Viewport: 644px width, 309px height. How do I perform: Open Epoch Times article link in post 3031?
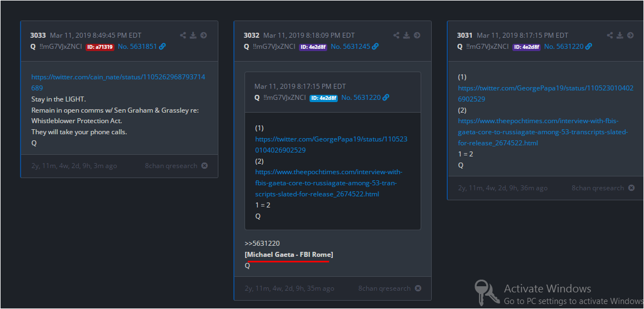543,132
